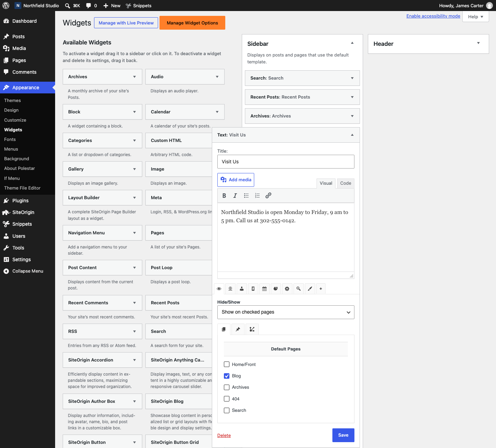Insert bulleted list in Text widget editor
The image size is (496, 448).
pyautogui.click(x=246, y=196)
